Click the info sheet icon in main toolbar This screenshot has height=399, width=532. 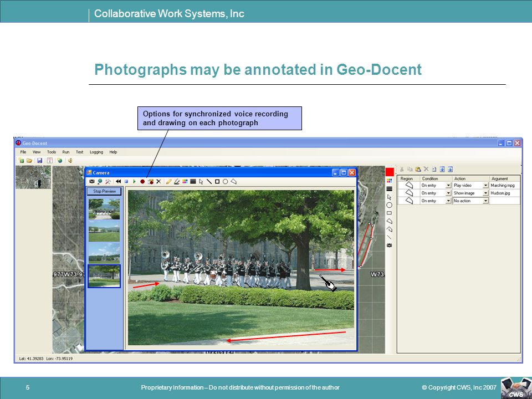point(49,161)
